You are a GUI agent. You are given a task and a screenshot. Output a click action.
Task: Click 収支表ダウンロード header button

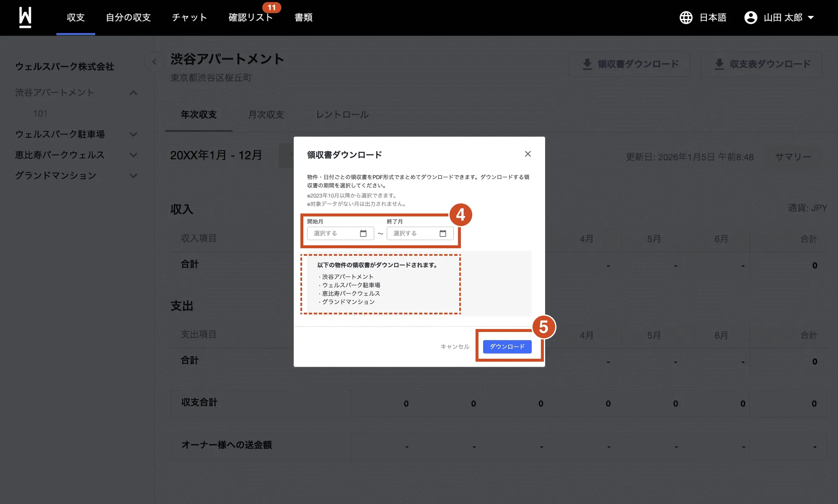click(762, 64)
